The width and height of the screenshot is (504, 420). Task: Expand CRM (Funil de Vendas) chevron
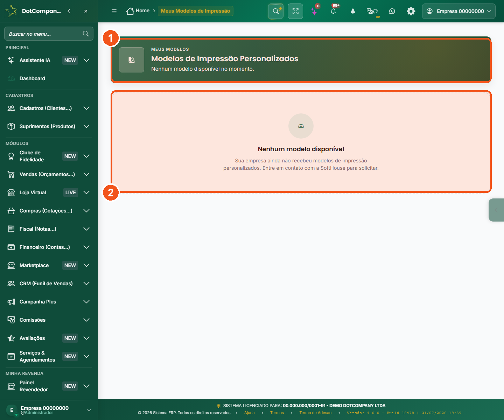tap(86, 283)
